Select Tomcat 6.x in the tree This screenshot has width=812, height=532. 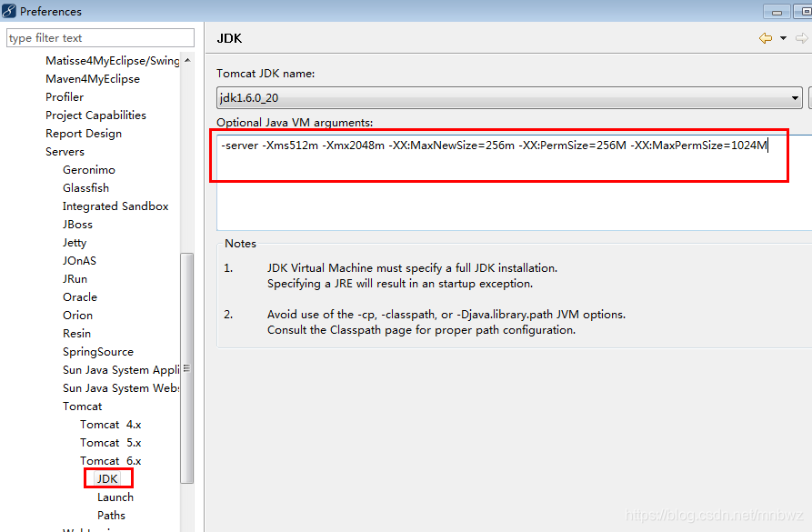point(110,460)
